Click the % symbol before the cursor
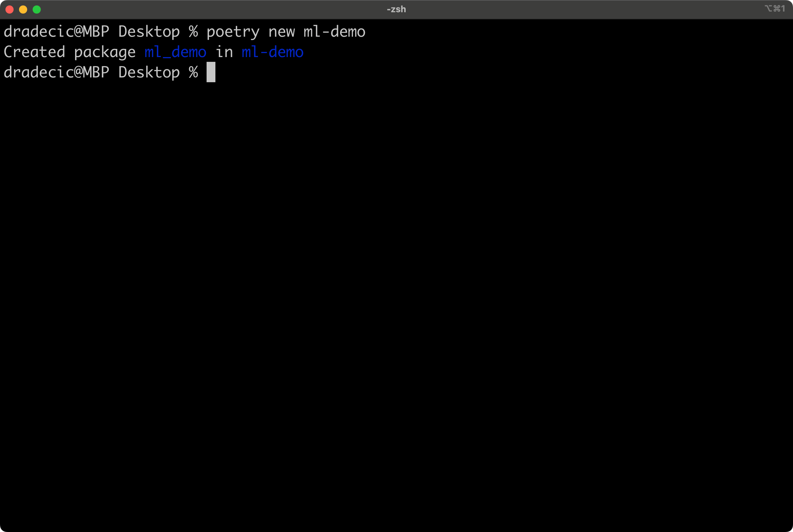The height and width of the screenshot is (532, 793). 194,72
